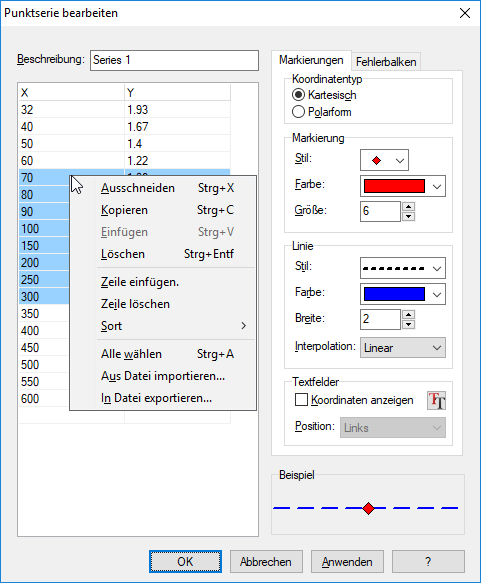Click the Beschreibung text field
Viewport: 481px width, 583px height.
click(174, 60)
